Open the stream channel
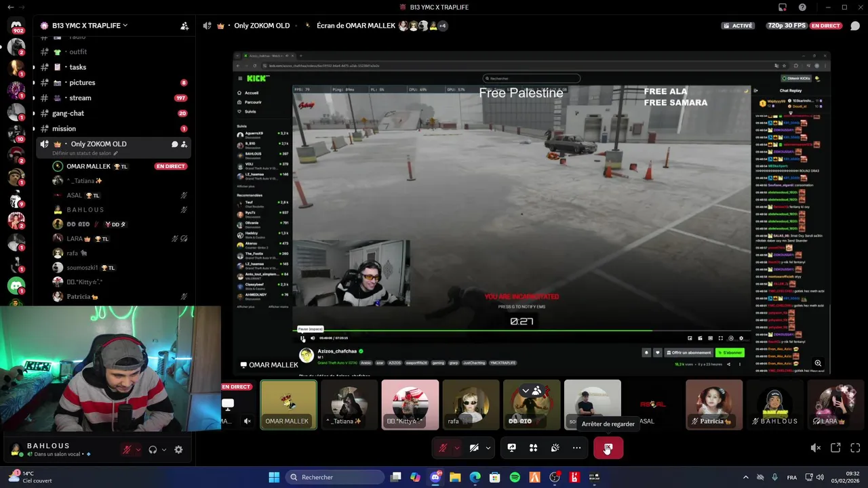Image resolution: width=868 pixels, height=488 pixels. [x=80, y=98]
